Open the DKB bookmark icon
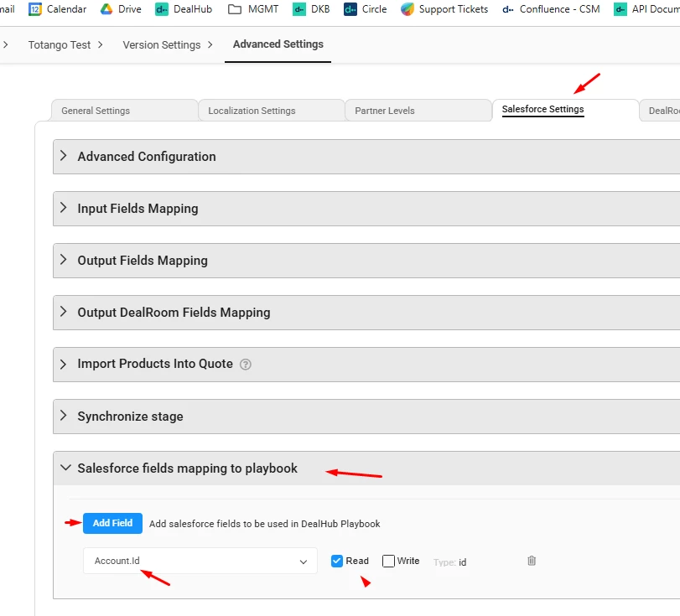 tap(299, 9)
